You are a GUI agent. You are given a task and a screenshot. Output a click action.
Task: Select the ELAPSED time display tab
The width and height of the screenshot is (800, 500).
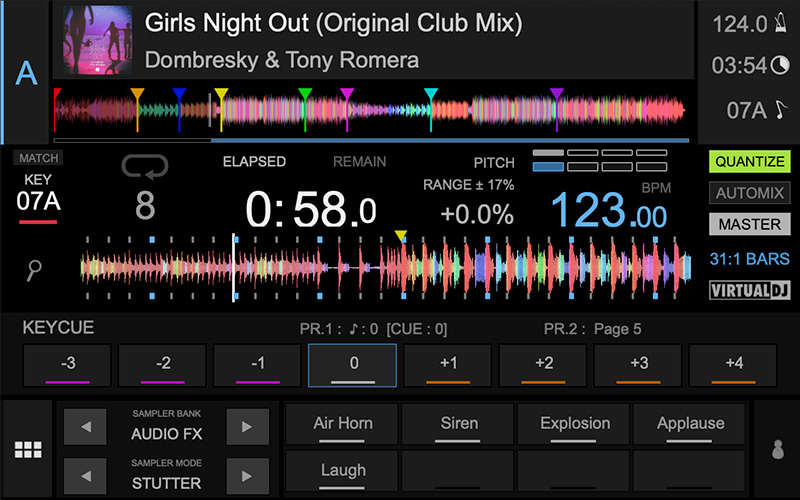(254, 162)
